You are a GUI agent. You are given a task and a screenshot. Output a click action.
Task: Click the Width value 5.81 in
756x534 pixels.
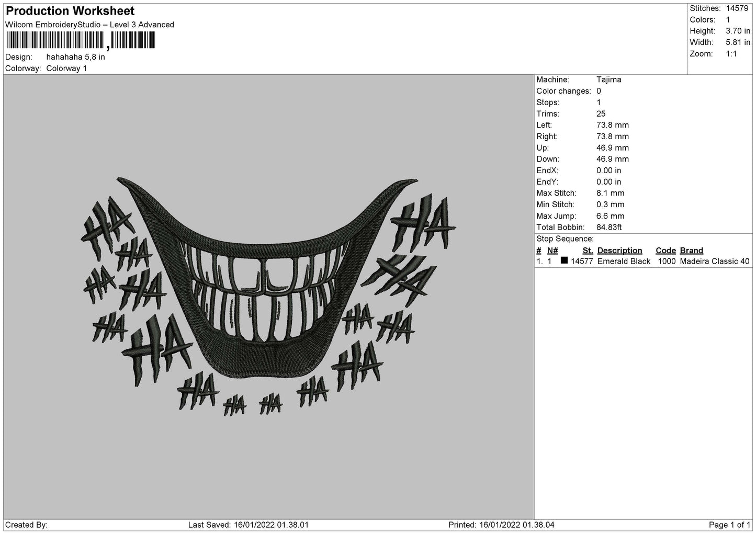coord(738,42)
